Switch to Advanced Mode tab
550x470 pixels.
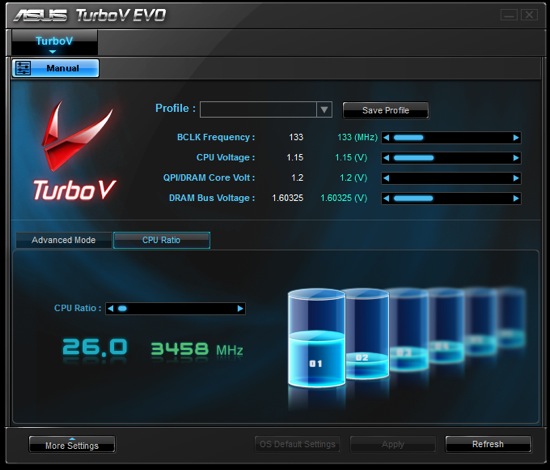63,240
